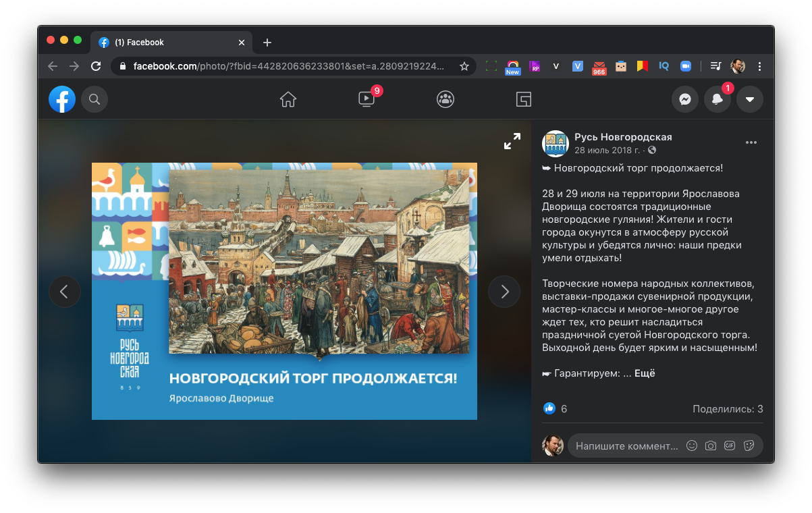
Task: Focus the Напишите комментарий field
Action: pos(626,446)
